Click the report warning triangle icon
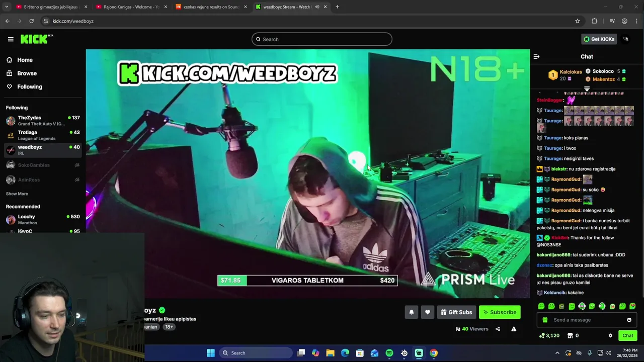 coord(514,329)
